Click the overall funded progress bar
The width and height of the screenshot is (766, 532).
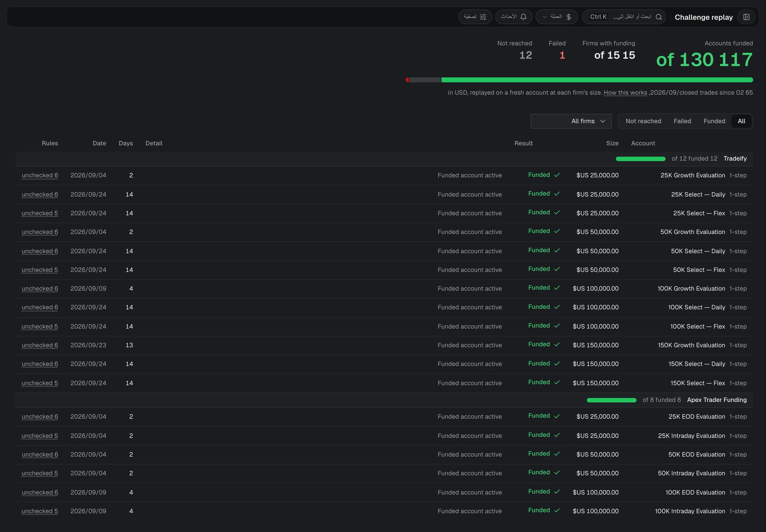coord(579,80)
